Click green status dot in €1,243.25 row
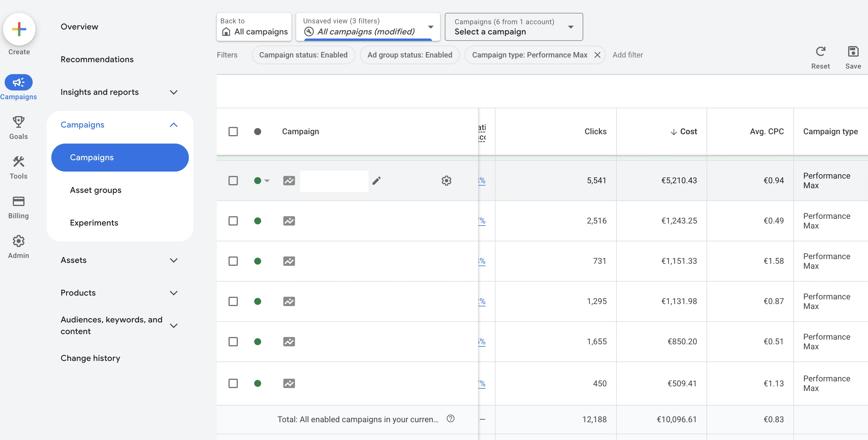Screen dimensions: 868x440 [x=257, y=221]
